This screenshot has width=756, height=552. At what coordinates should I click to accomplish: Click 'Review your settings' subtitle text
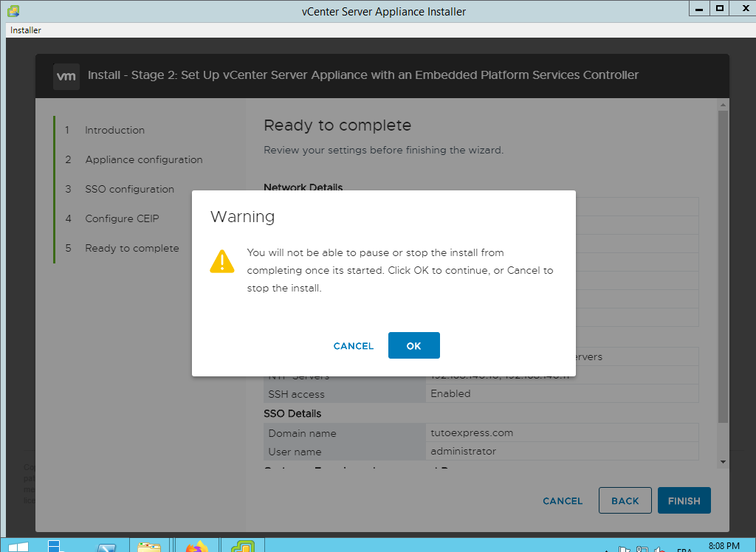point(383,150)
